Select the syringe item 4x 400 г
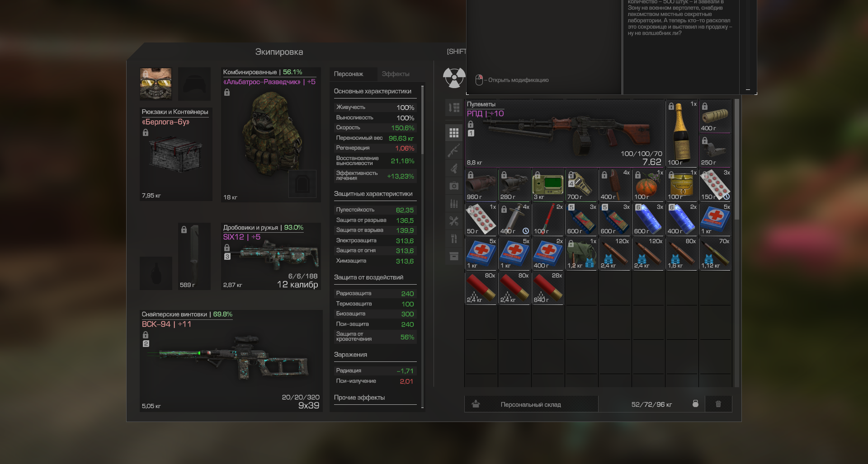 514,220
